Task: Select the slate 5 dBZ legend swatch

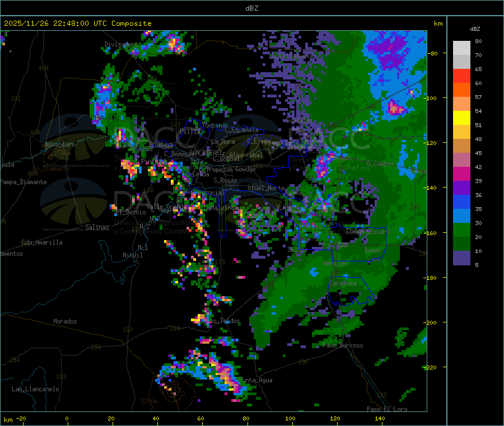Action: click(x=461, y=258)
